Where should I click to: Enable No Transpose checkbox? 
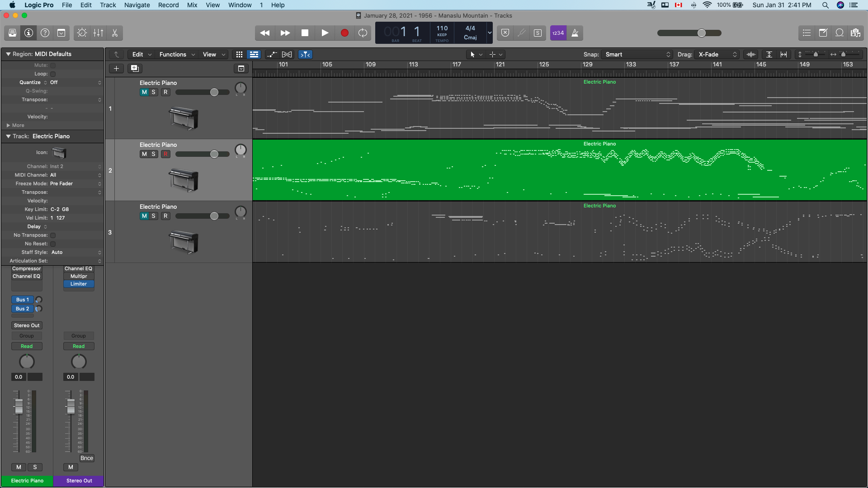point(53,235)
